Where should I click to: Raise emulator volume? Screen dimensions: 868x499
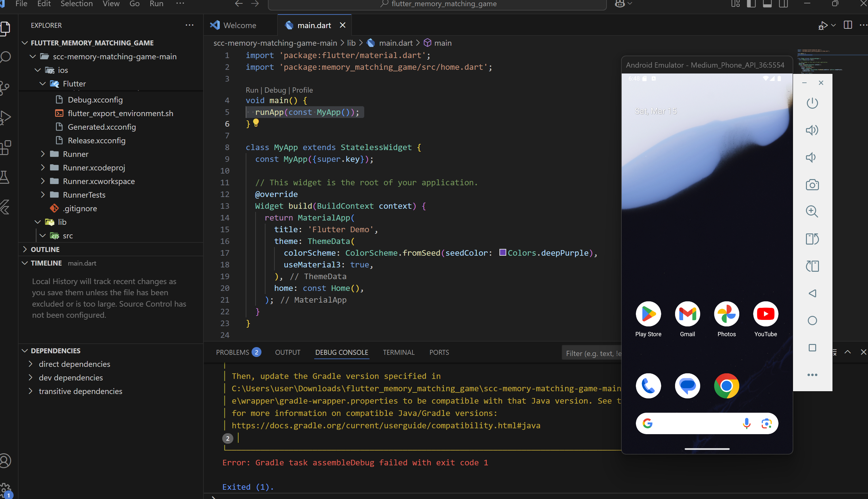(x=812, y=131)
